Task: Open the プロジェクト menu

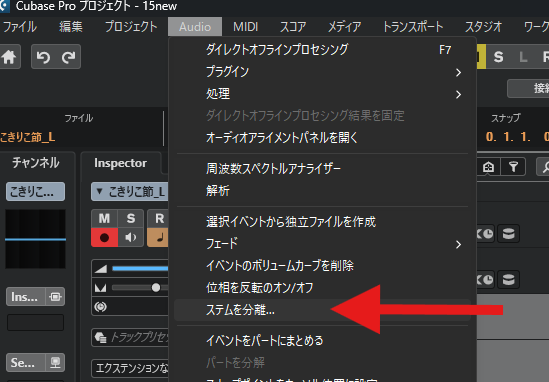Action: pos(131,27)
